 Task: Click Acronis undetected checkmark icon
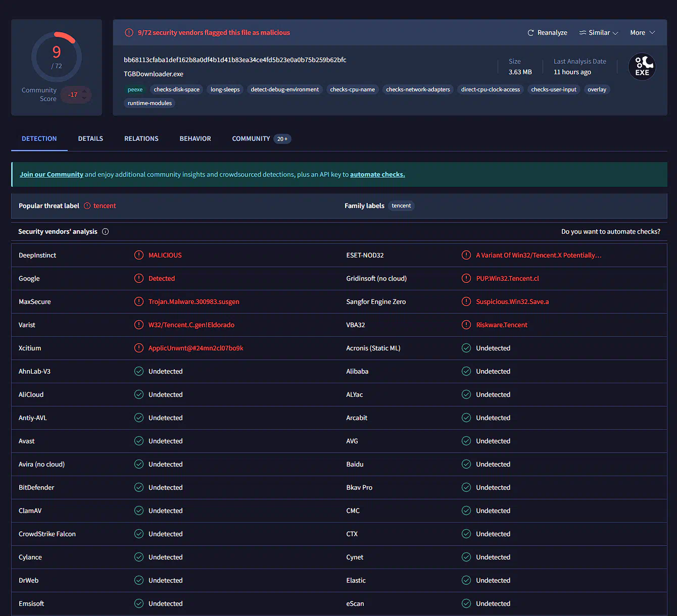[466, 348]
